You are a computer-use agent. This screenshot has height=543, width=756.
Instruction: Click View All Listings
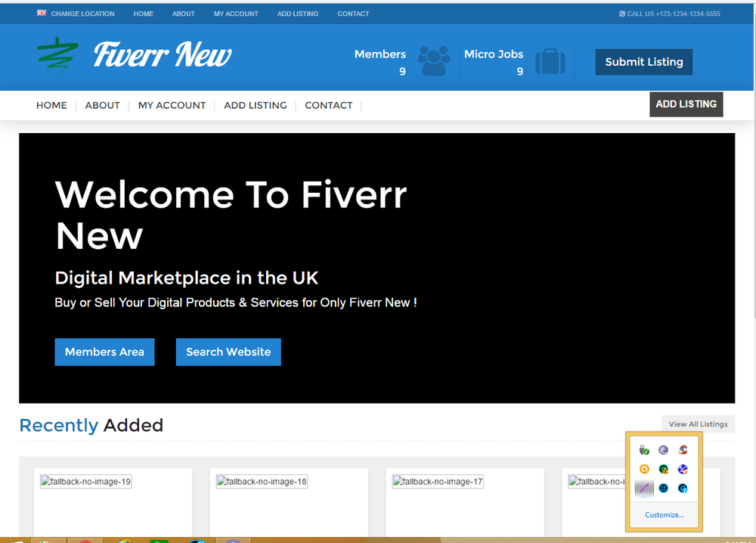[698, 424]
